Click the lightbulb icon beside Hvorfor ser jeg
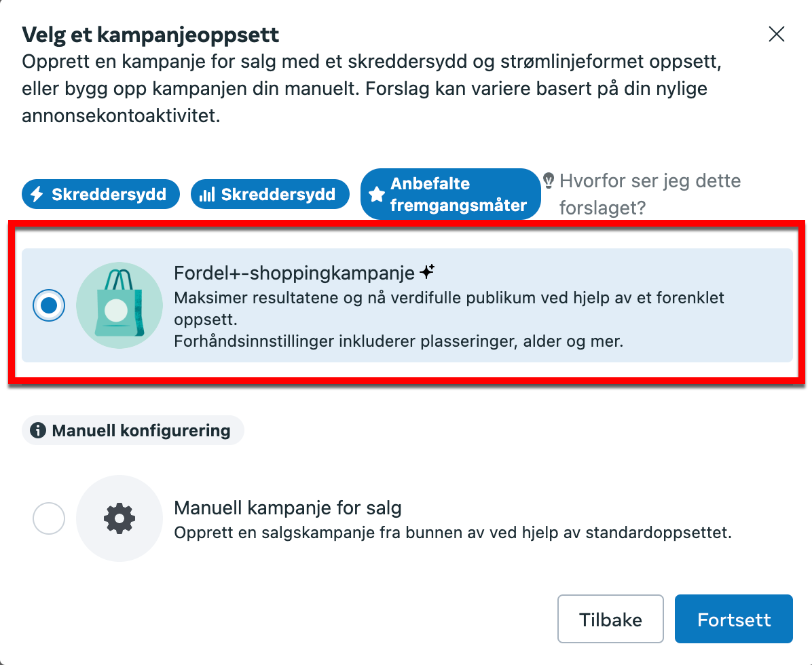Image resolution: width=812 pixels, height=665 pixels. click(x=549, y=180)
